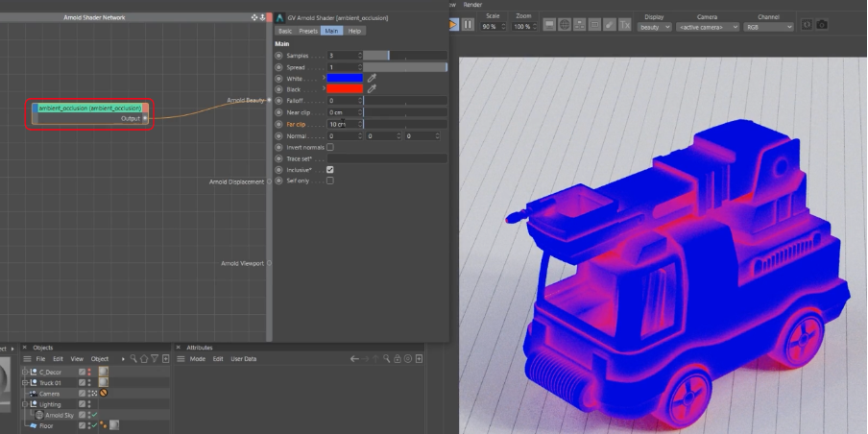Click the move arrows icon in Shader Network header

coord(254,17)
